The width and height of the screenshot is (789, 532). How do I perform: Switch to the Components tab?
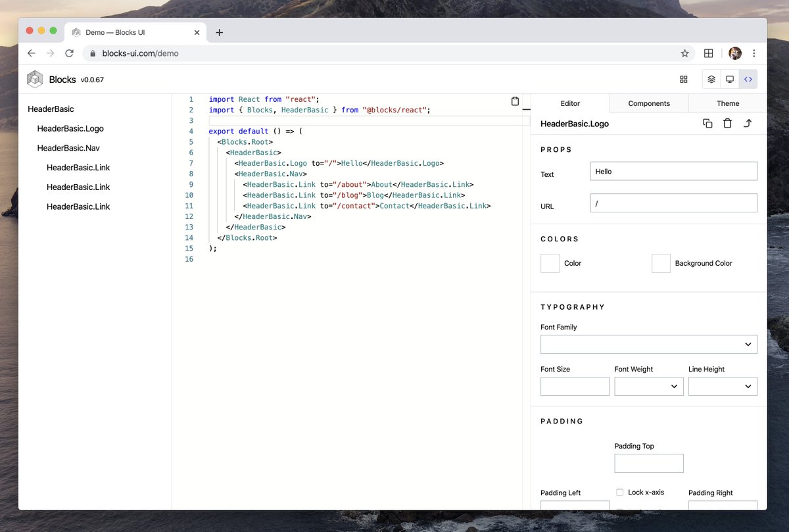coord(649,103)
